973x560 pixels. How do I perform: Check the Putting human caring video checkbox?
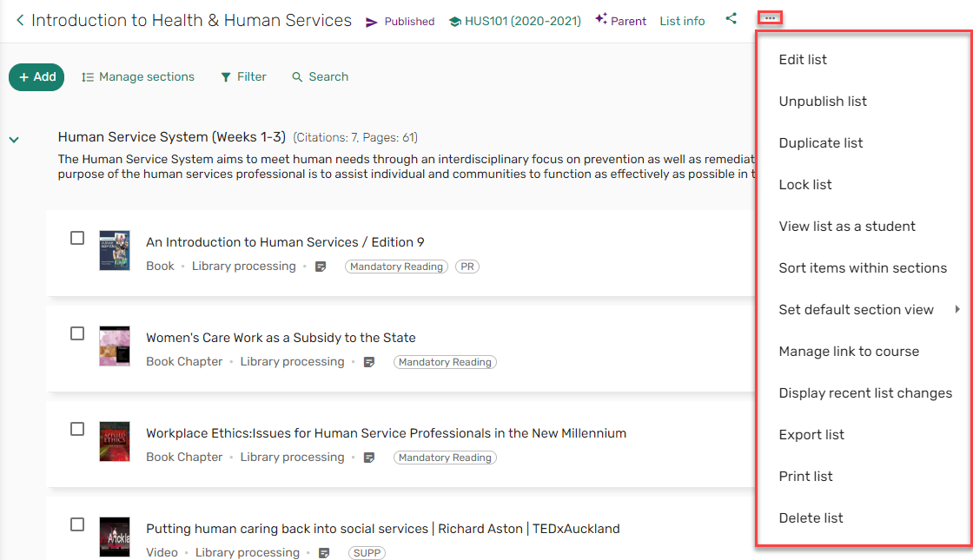coord(77,524)
